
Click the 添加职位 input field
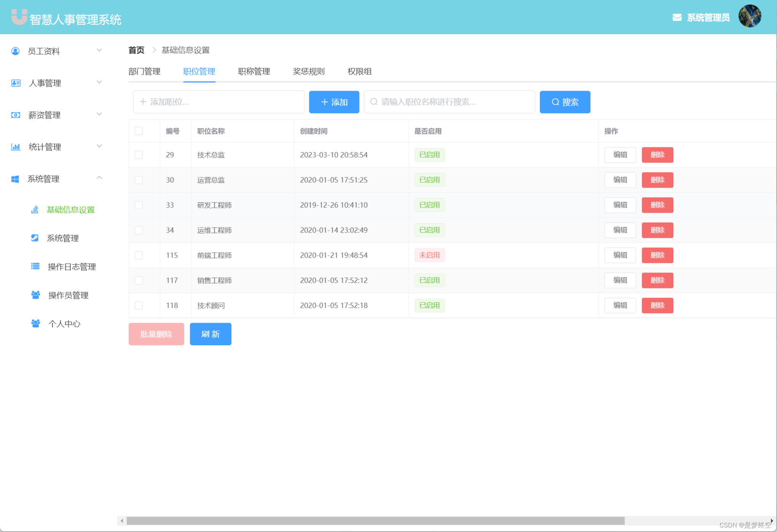pos(218,102)
